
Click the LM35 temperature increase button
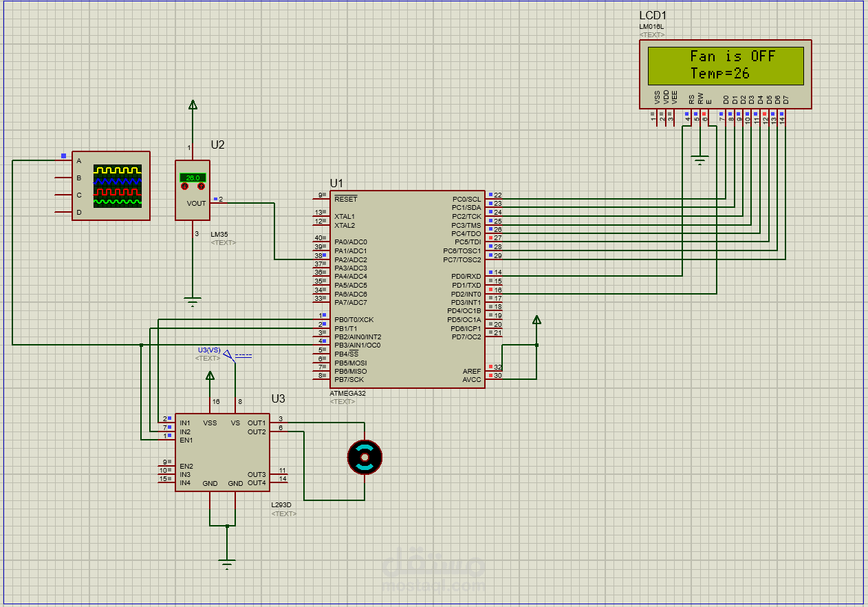coord(201,187)
